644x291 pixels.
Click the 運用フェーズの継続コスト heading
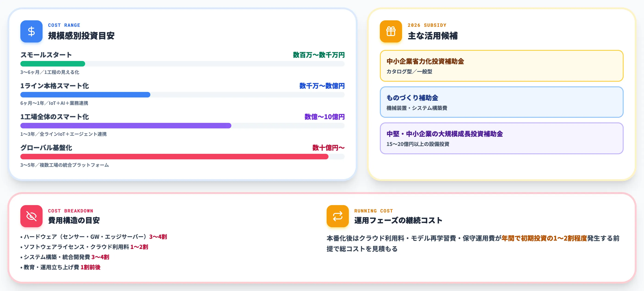click(x=398, y=220)
